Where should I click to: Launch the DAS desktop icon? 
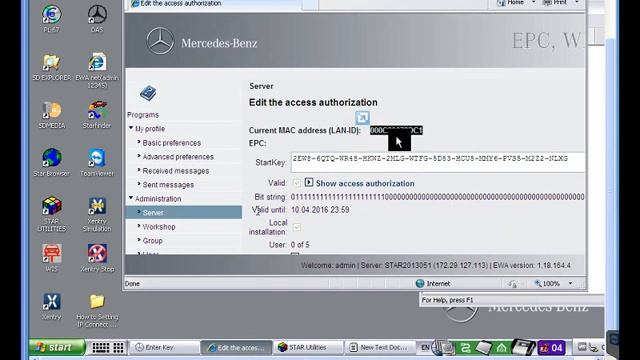tap(97, 18)
